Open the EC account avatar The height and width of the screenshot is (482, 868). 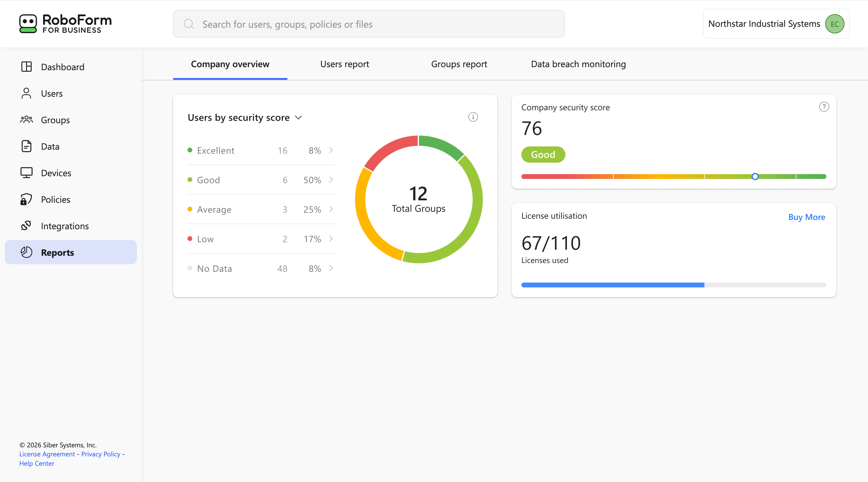pos(835,24)
